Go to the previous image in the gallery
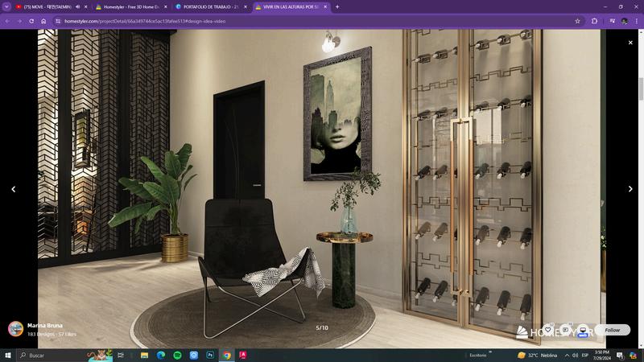 point(14,189)
